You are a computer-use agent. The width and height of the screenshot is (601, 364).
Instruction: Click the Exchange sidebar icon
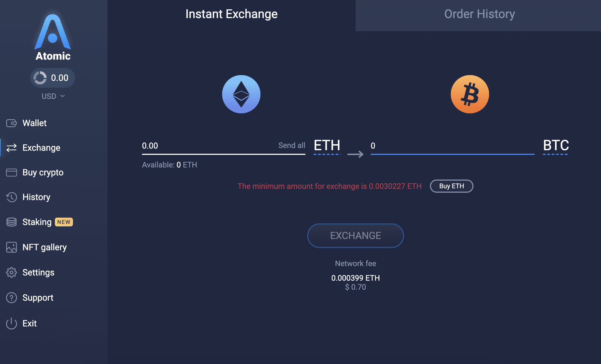click(x=12, y=147)
